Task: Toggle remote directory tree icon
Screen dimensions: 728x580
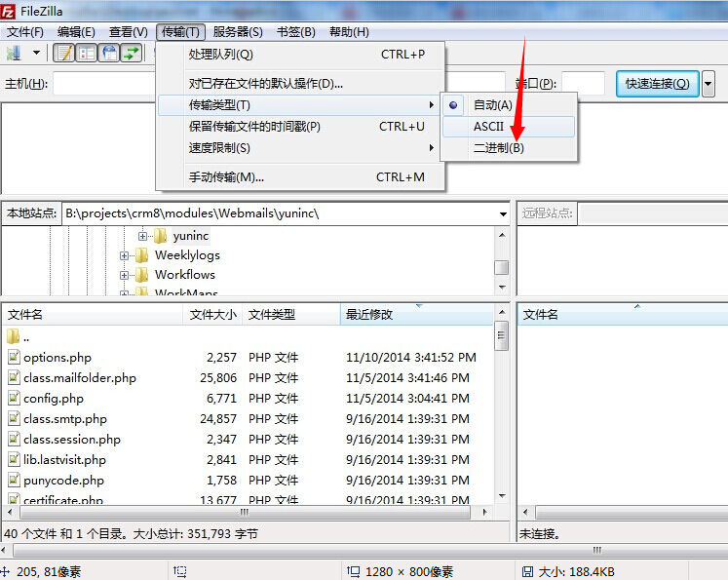Action: [109, 53]
